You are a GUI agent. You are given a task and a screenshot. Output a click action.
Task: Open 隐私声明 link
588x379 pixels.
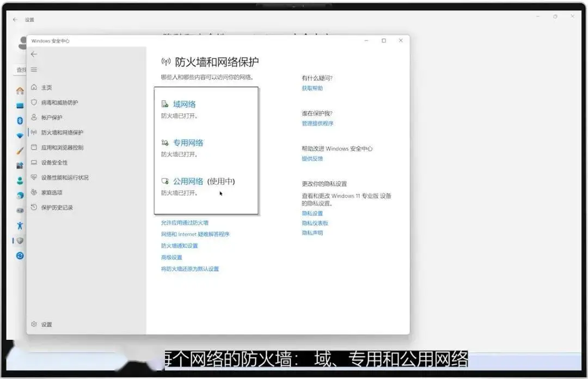click(x=312, y=233)
